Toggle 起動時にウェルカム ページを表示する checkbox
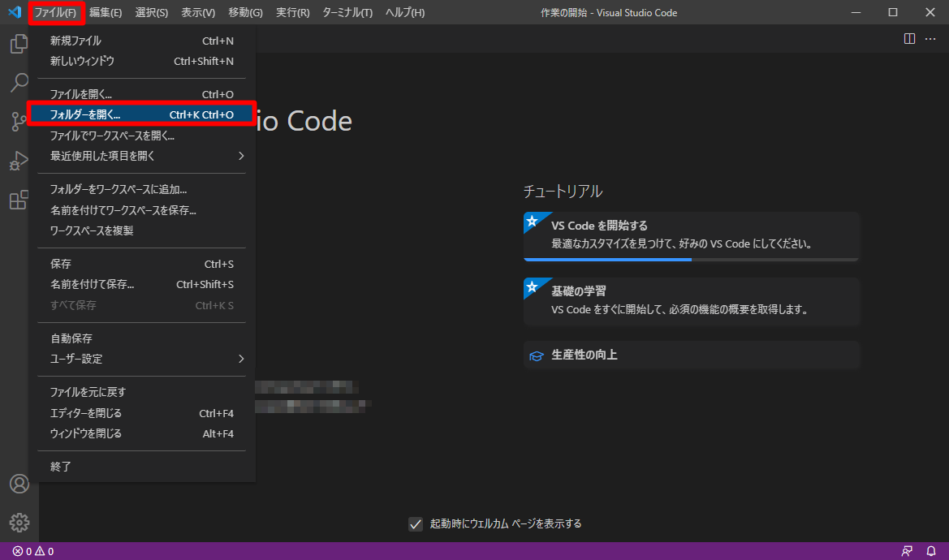Viewport: 949px width, 560px height. tap(415, 523)
